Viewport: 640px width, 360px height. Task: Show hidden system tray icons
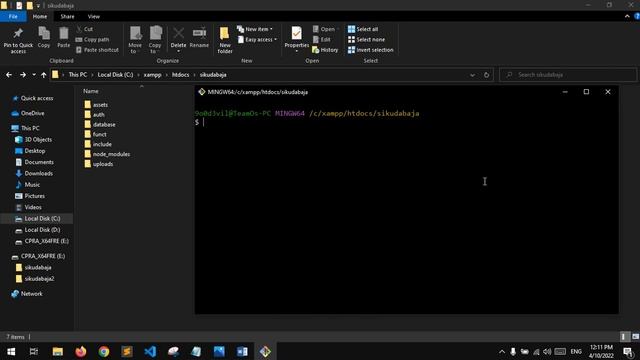tap(502, 351)
